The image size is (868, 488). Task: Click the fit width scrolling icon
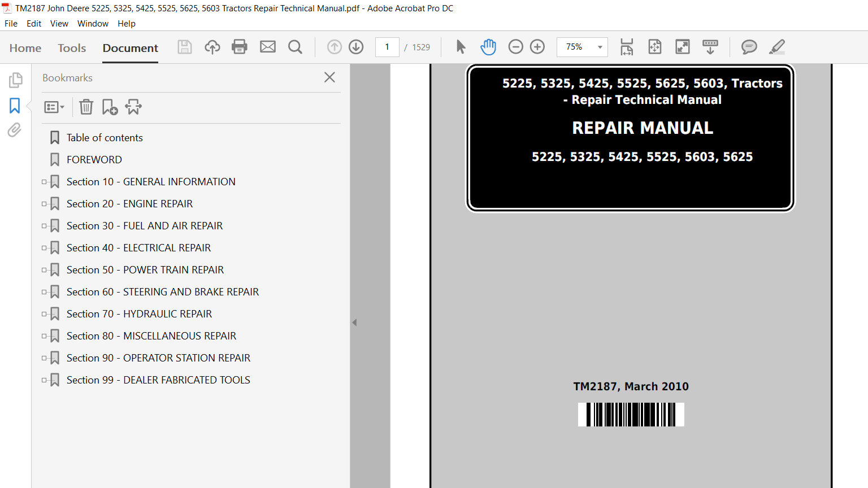[x=627, y=47]
